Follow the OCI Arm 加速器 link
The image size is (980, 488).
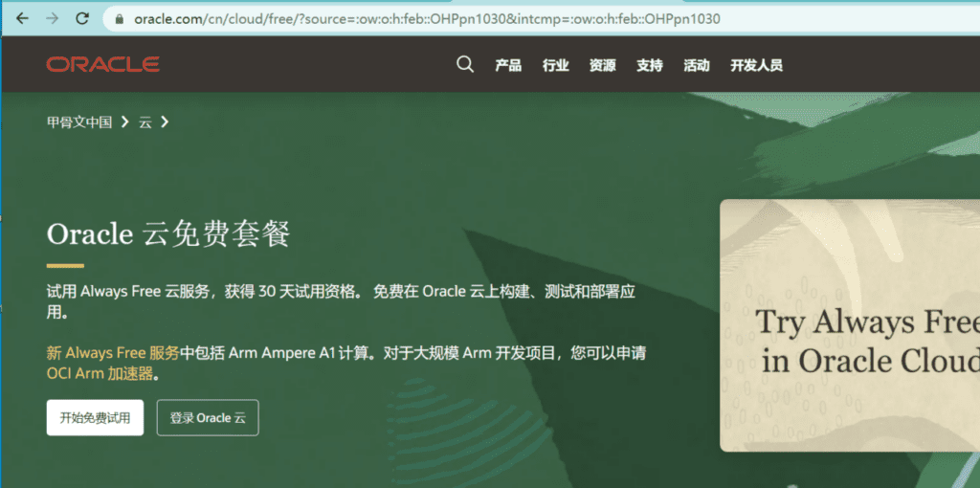click(99, 374)
